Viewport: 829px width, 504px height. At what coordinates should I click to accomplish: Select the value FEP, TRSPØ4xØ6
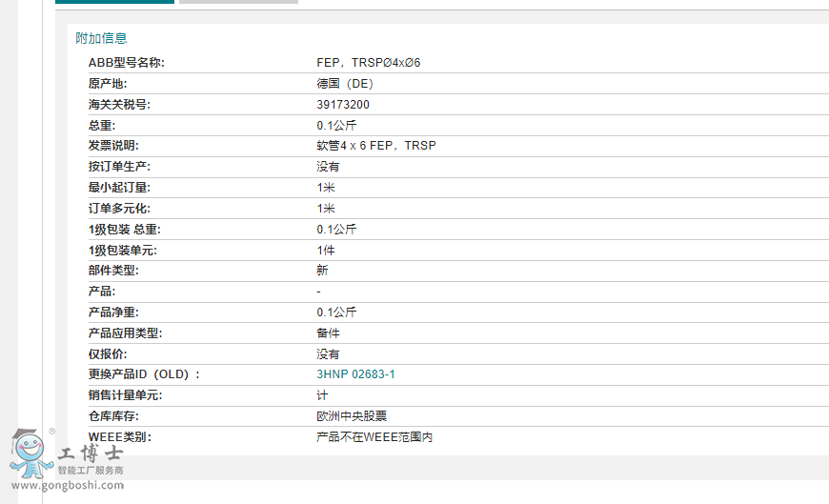pos(369,63)
